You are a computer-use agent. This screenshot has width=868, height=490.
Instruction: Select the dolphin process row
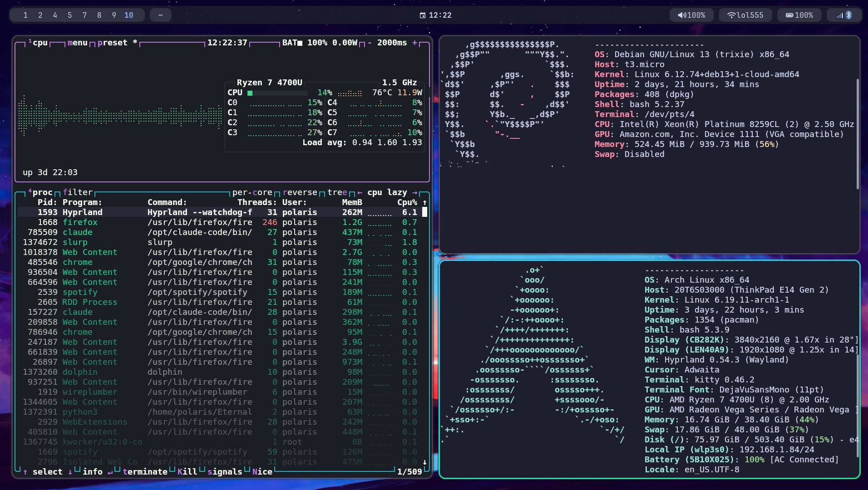220,372
